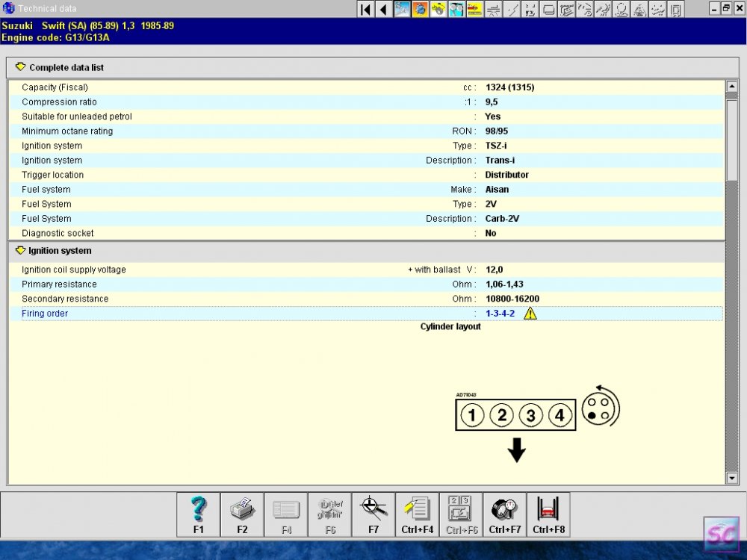The width and height of the screenshot is (747, 560).
Task: Click the cylinder layout diagram
Action: (515, 415)
